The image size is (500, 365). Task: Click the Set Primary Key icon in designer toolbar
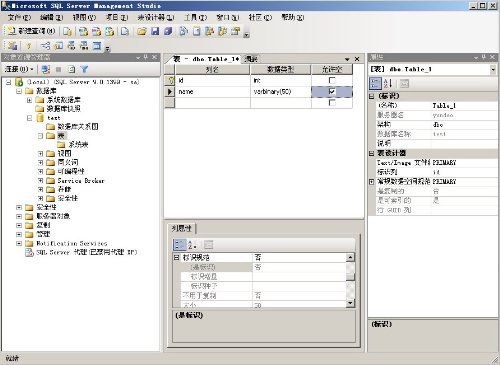coord(29,46)
